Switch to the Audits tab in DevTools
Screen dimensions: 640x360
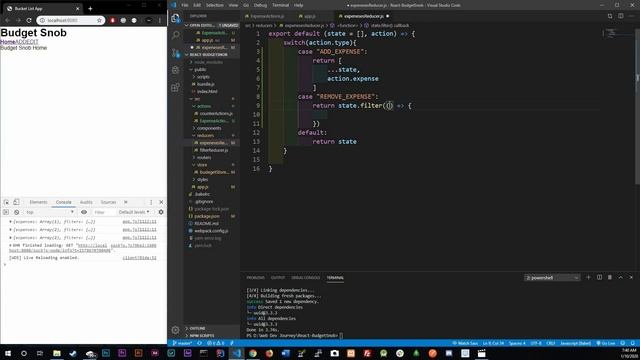tap(86, 202)
